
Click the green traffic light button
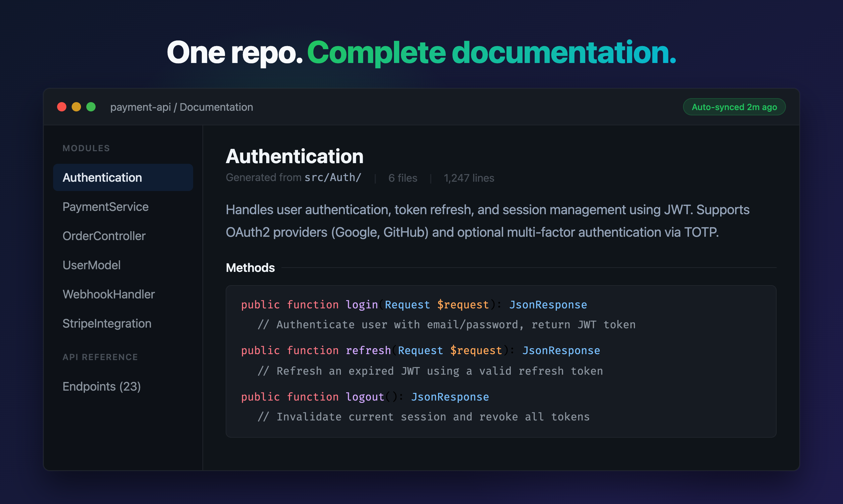tap(91, 107)
